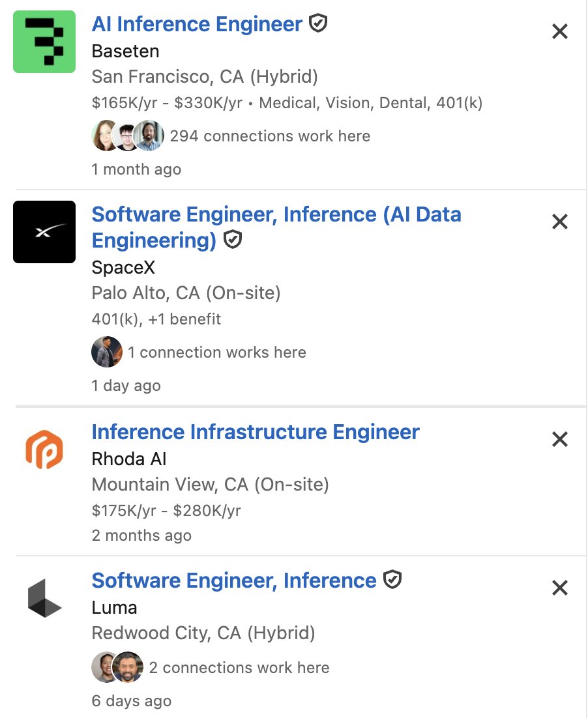
Task: Click the Baseten company name
Action: click(x=125, y=51)
